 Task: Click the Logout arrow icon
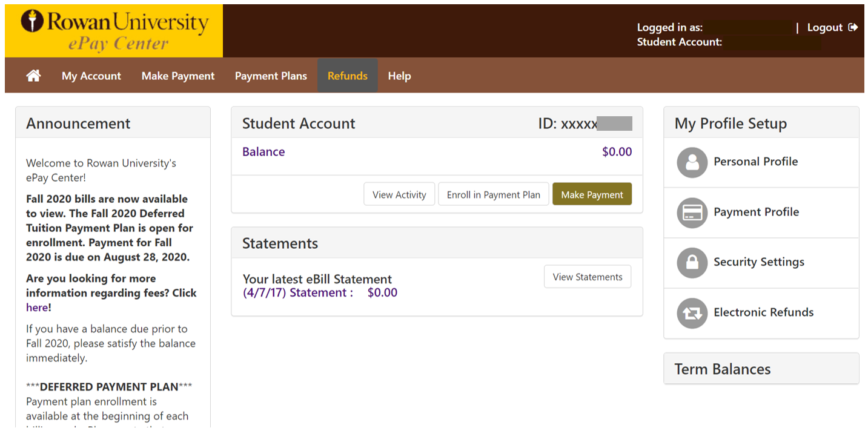click(x=853, y=27)
